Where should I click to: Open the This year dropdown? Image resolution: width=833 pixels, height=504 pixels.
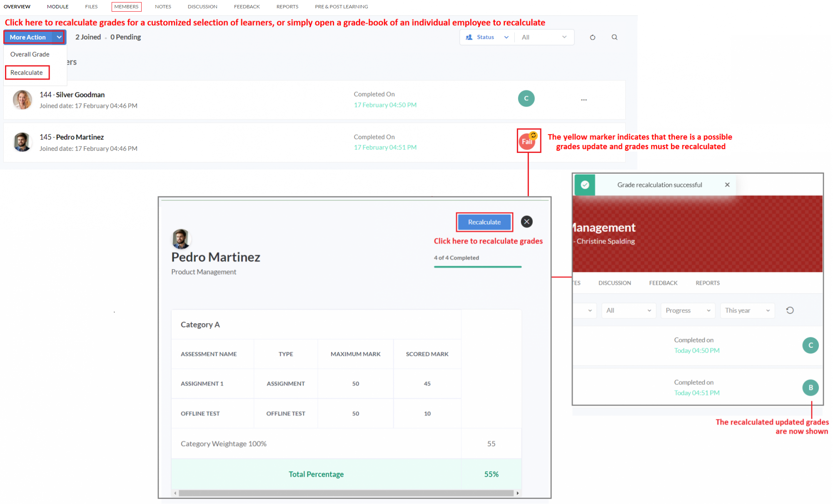pos(747,310)
